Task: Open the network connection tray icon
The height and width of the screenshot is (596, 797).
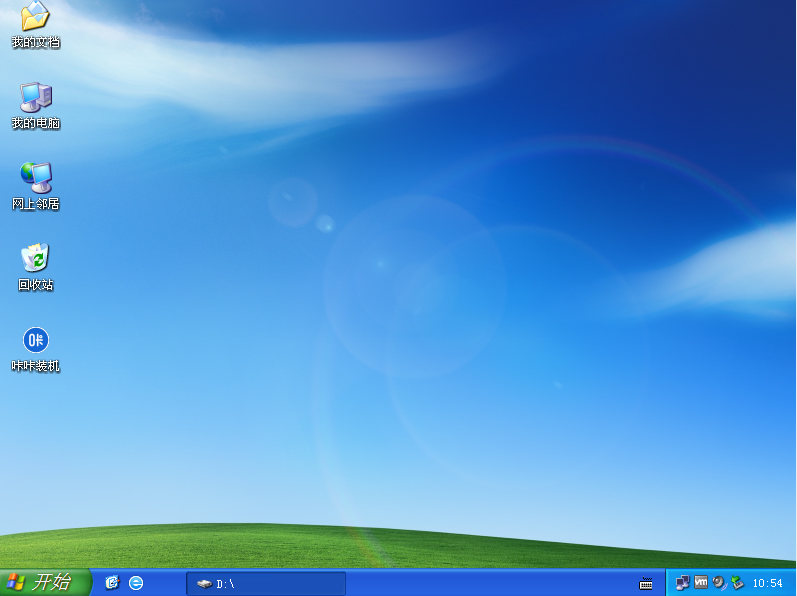Action: click(682, 583)
